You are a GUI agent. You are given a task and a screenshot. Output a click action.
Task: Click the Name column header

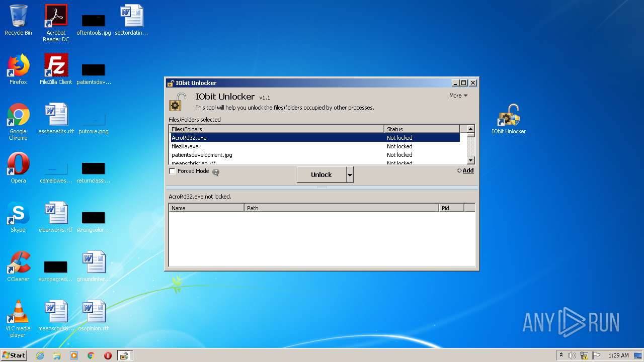(206, 208)
